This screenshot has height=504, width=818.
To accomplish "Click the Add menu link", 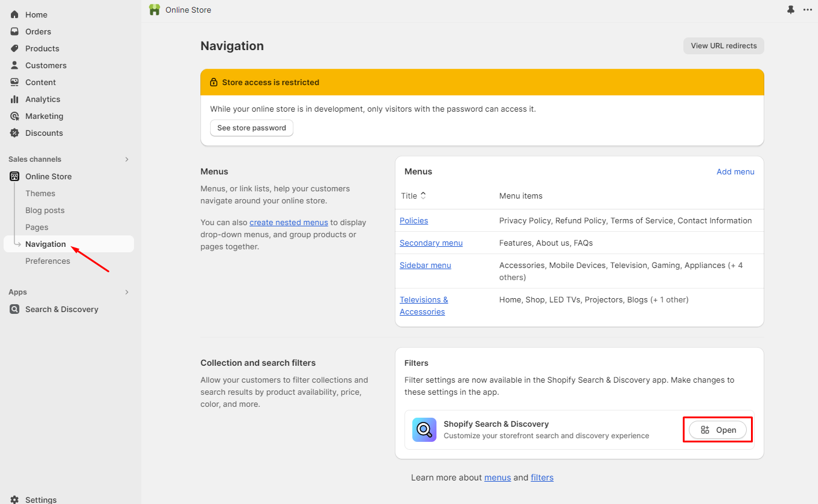I will coord(735,171).
